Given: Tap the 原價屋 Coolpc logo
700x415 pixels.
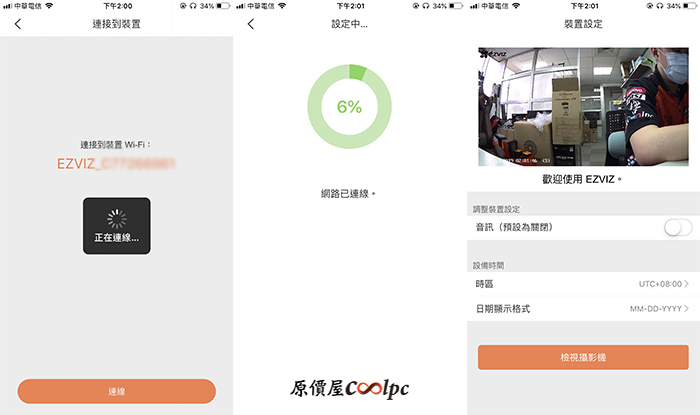Looking at the screenshot, I should pos(350,389).
